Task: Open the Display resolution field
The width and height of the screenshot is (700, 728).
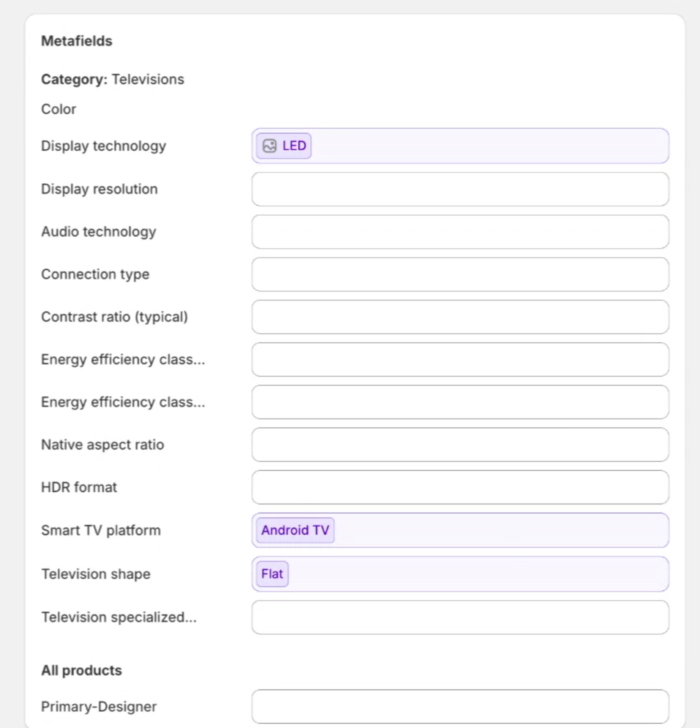Action: pos(460,189)
